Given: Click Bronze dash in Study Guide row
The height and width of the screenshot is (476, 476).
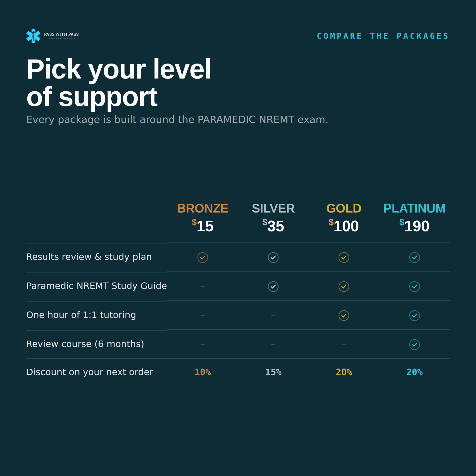Looking at the screenshot, I should coord(203,287).
